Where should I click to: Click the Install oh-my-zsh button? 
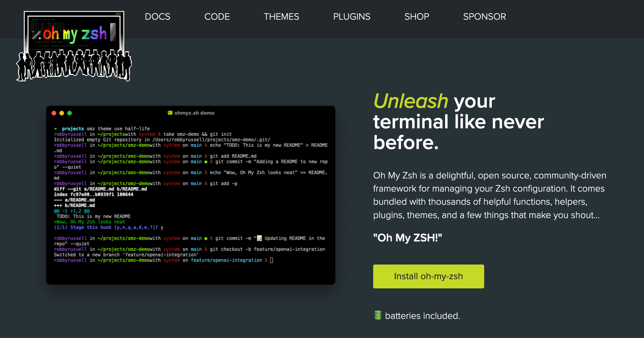tap(429, 276)
